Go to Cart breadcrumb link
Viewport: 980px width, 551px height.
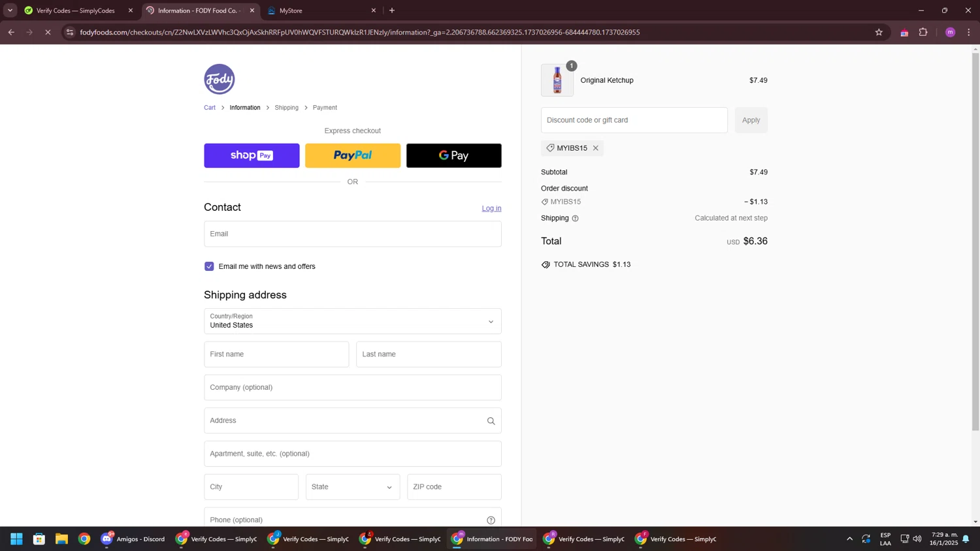[x=210, y=108]
